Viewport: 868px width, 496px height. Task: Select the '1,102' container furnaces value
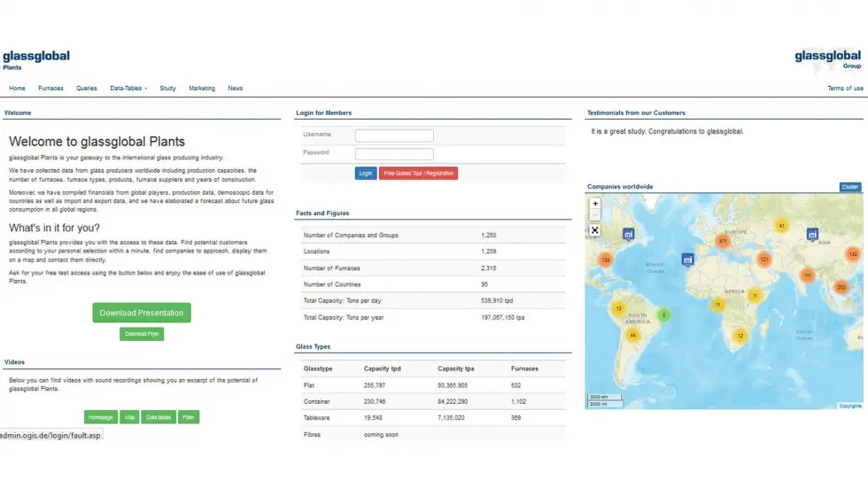pos(518,402)
